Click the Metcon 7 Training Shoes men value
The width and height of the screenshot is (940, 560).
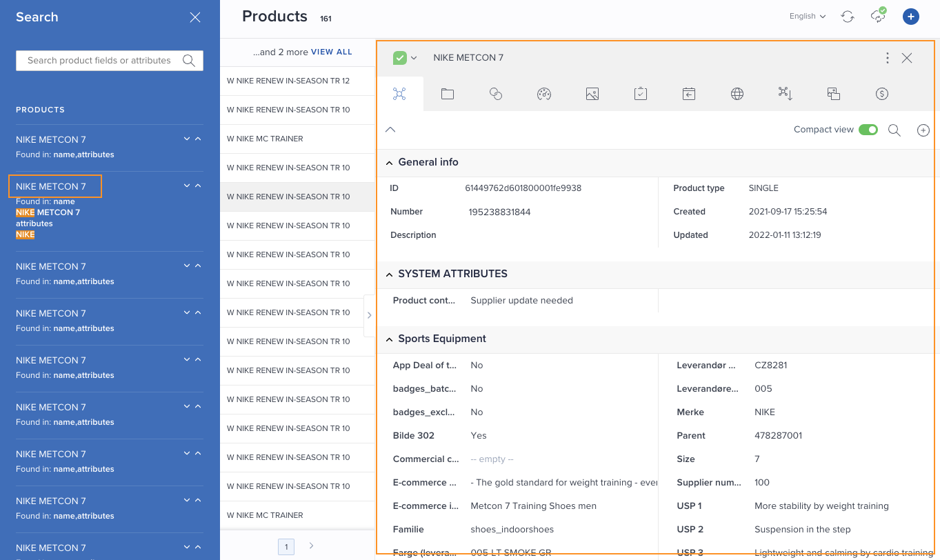(533, 506)
